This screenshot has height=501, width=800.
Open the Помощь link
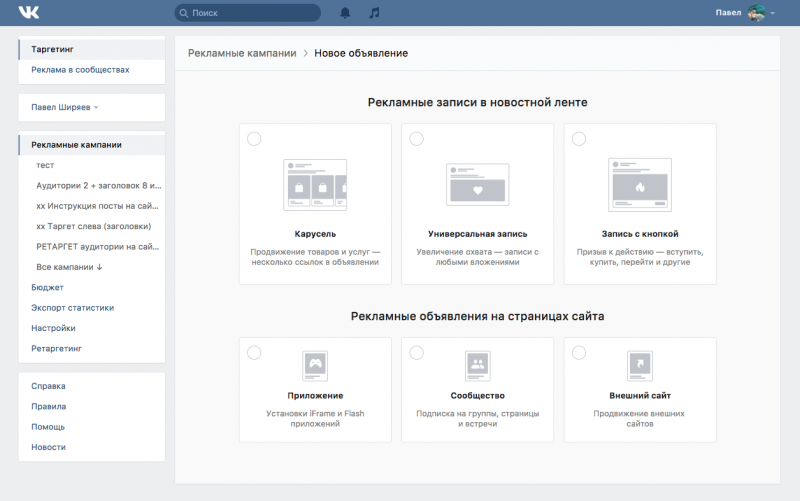pyautogui.click(x=48, y=427)
